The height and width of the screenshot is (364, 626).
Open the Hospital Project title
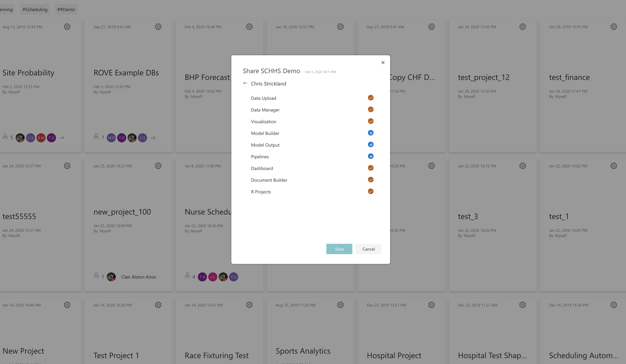coord(394,356)
